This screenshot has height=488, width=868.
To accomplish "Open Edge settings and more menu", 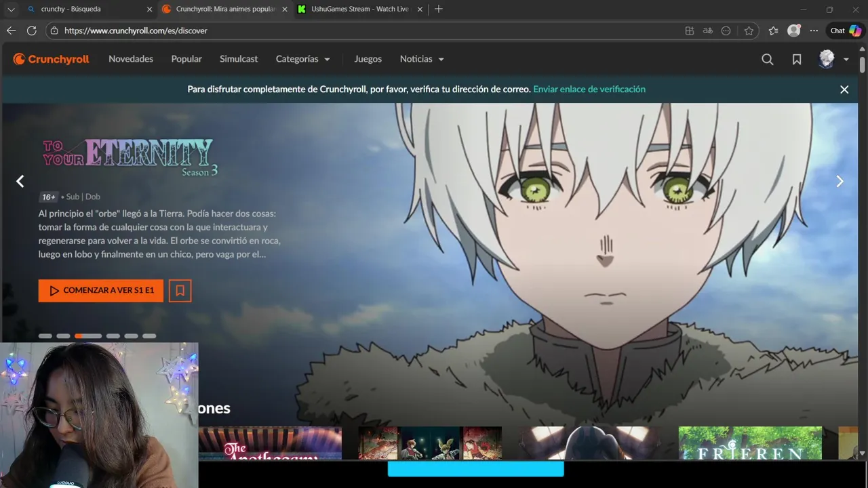I will pyautogui.click(x=814, y=30).
